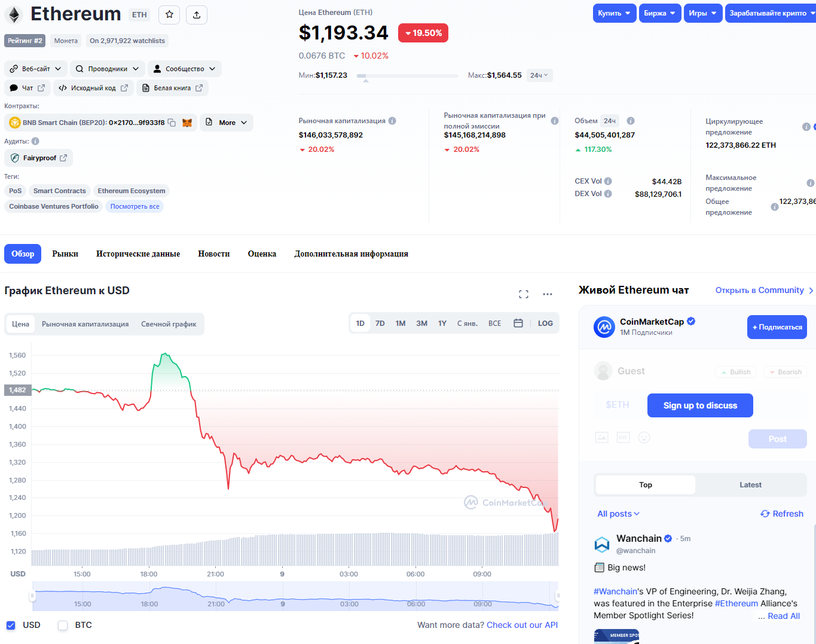Add the token to MetaMask via the fox icon

click(187, 123)
